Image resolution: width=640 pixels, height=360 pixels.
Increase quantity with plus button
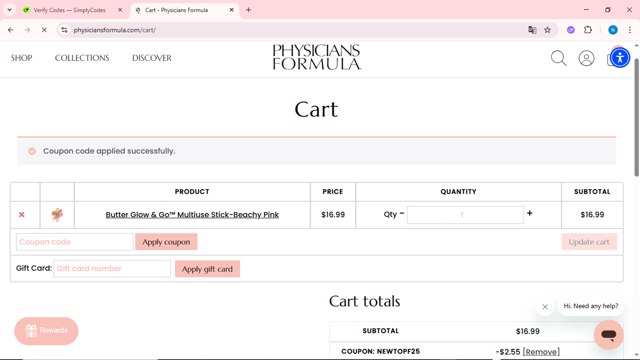click(x=529, y=213)
